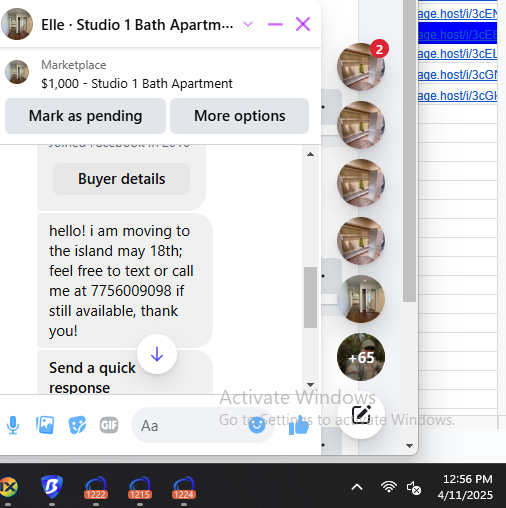The width and height of the screenshot is (506, 508).
Task: Start a new message with compose icon
Action: (361, 415)
